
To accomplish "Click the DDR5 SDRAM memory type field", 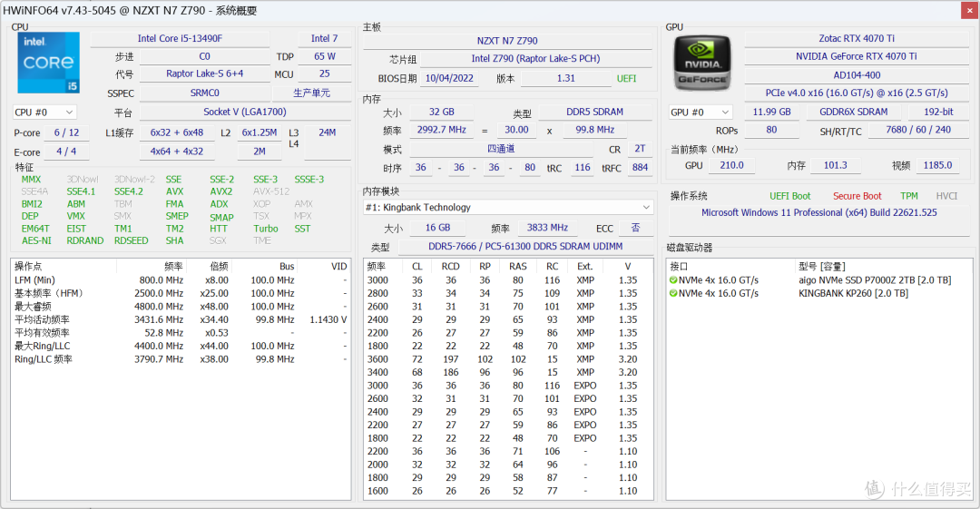I will [x=594, y=112].
